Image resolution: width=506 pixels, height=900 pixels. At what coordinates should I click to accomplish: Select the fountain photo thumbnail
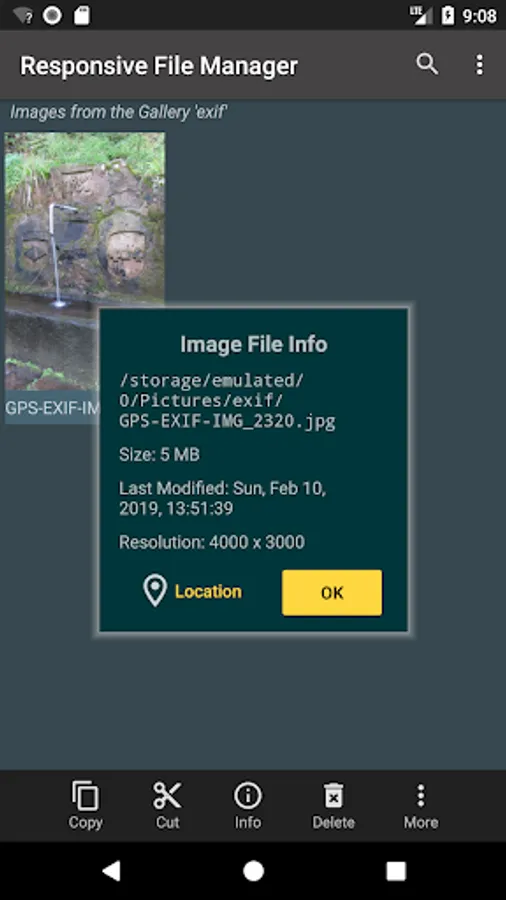click(x=85, y=261)
